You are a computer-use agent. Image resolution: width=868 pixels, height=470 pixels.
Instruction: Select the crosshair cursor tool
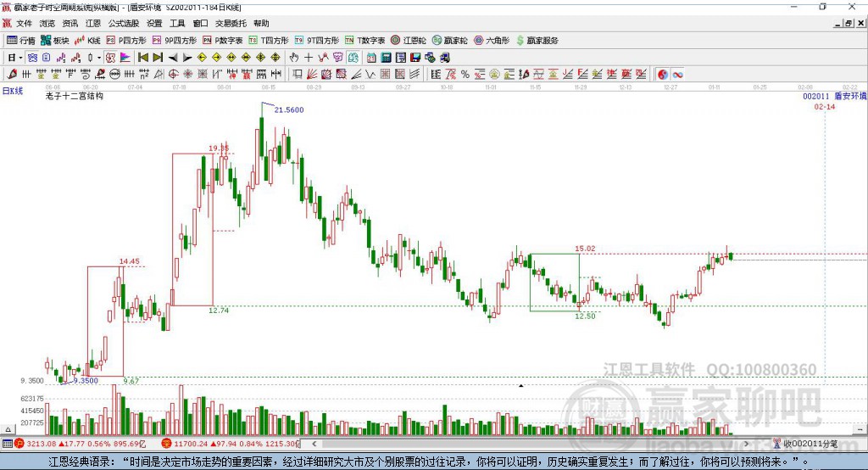click(309, 58)
